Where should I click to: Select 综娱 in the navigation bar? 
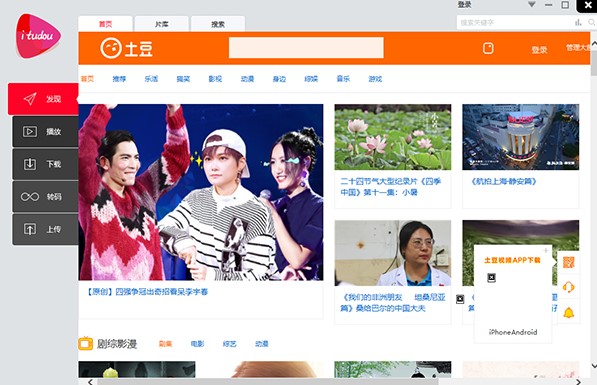click(311, 79)
